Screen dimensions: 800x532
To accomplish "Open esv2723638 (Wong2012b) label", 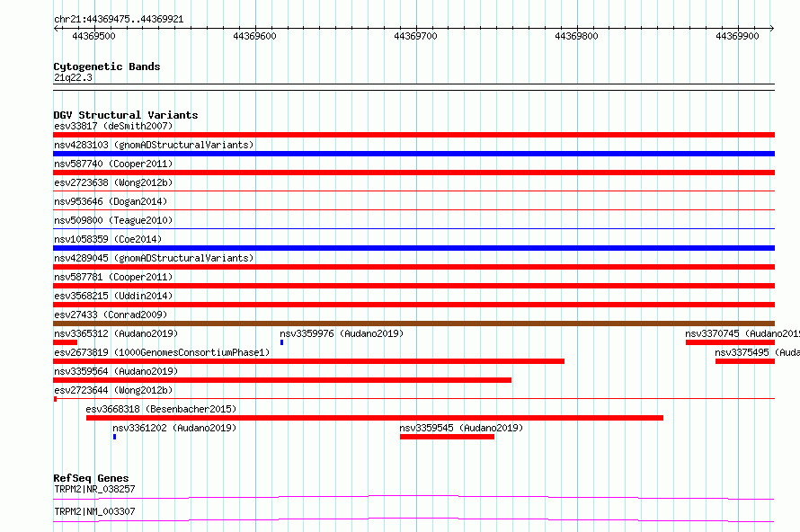I will point(113,182).
